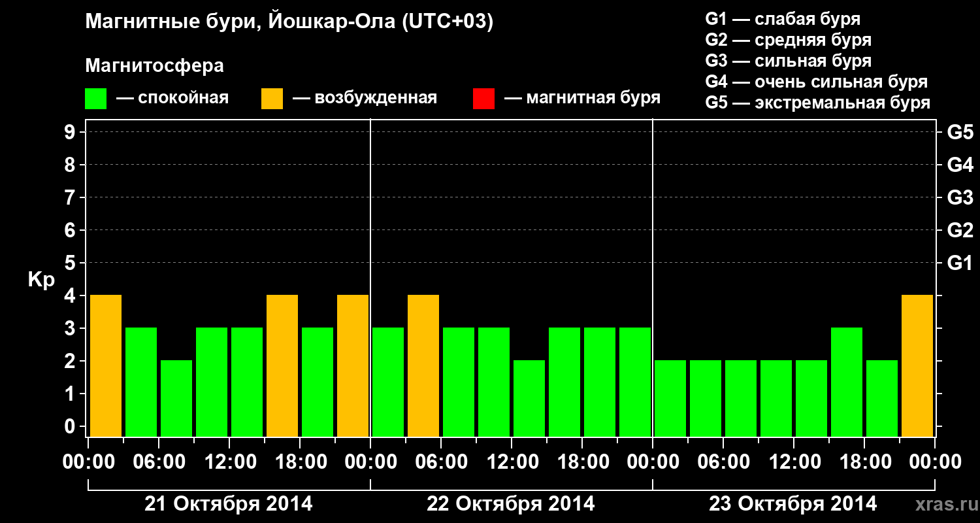This screenshot has width=980, height=523.
Task: Click the orange bar on 23 October
Action: click(917, 366)
